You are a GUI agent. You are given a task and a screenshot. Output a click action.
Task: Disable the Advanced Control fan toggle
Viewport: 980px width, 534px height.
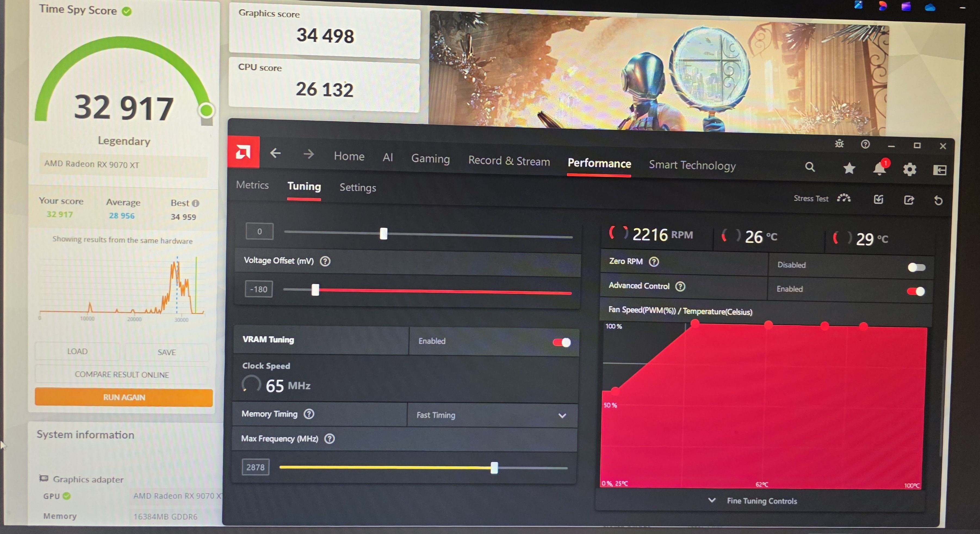pyautogui.click(x=916, y=291)
